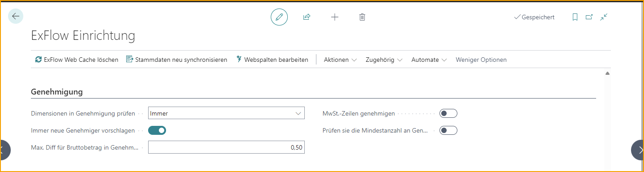The height and width of the screenshot is (172, 644).
Task: Go back with the arrow button
Action: tap(16, 17)
